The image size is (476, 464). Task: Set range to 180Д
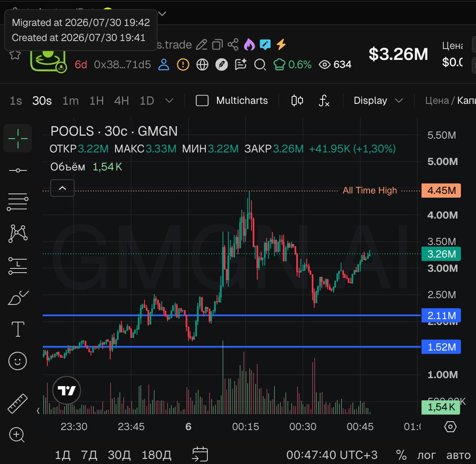tap(156, 455)
